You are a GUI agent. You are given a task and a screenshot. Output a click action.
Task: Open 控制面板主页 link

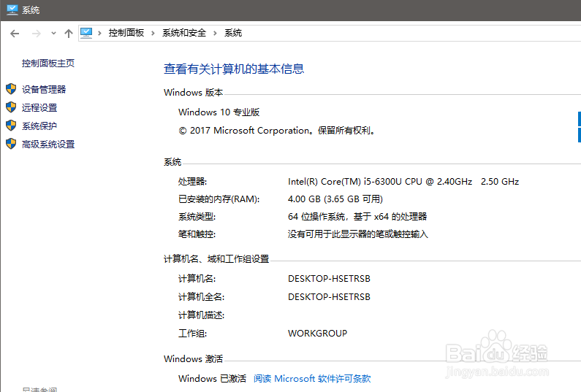[48, 64]
